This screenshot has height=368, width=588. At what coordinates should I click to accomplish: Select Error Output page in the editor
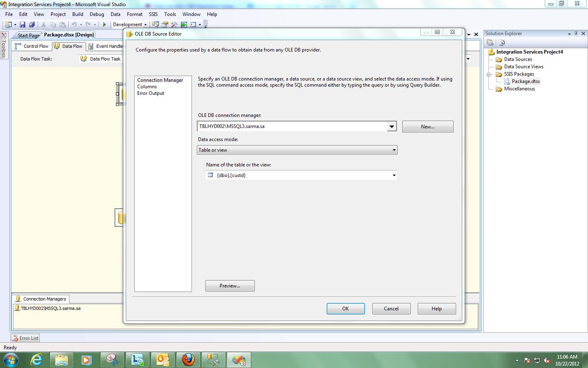click(x=151, y=93)
